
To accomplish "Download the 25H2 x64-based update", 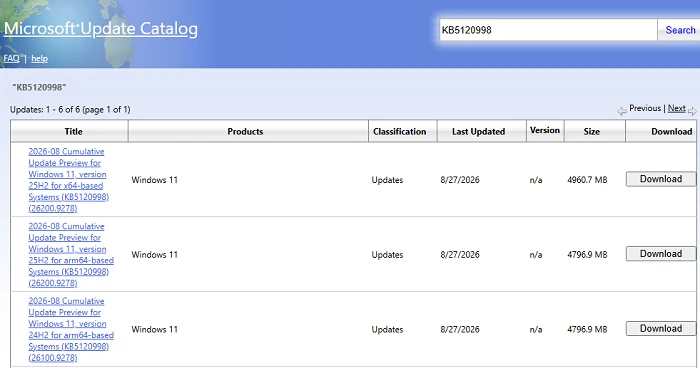I will [661, 179].
